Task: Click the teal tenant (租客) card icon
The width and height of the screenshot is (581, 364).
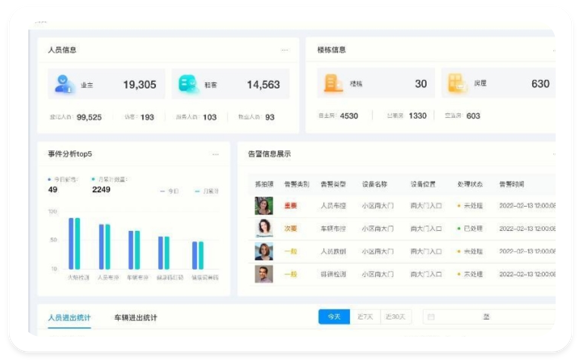Action: pyautogui.click(x=188, y=84)
